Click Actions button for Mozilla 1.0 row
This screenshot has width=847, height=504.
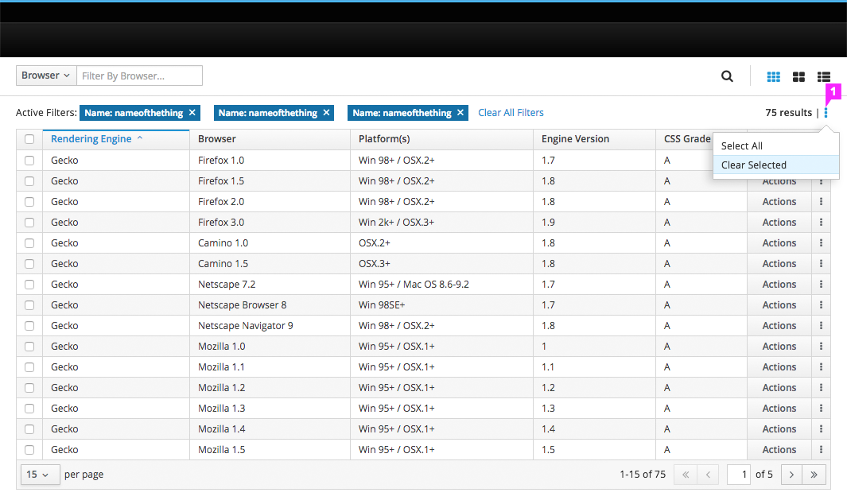pos(779,347)
